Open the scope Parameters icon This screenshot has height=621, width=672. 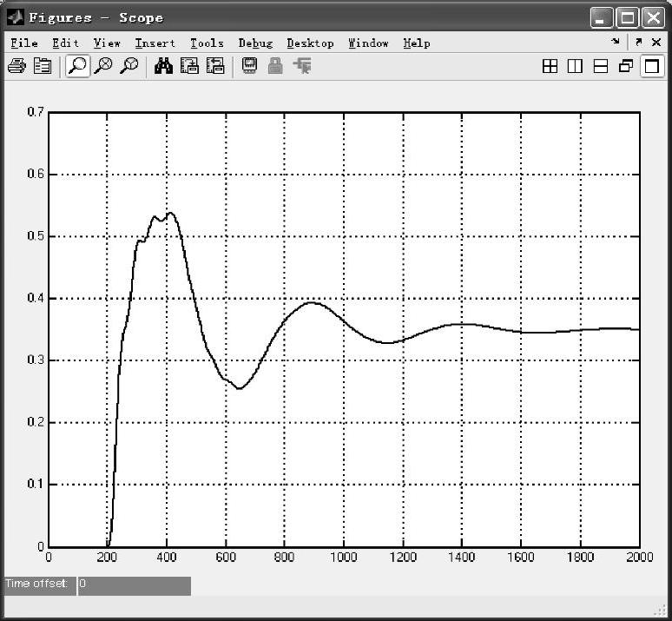click(x=43, y=66)
